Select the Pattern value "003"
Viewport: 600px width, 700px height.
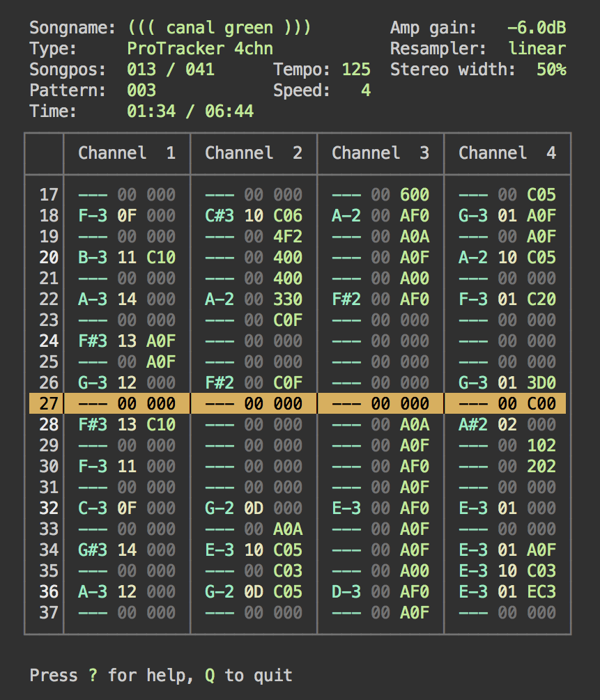pyautogui.click(x=141, y=91)
